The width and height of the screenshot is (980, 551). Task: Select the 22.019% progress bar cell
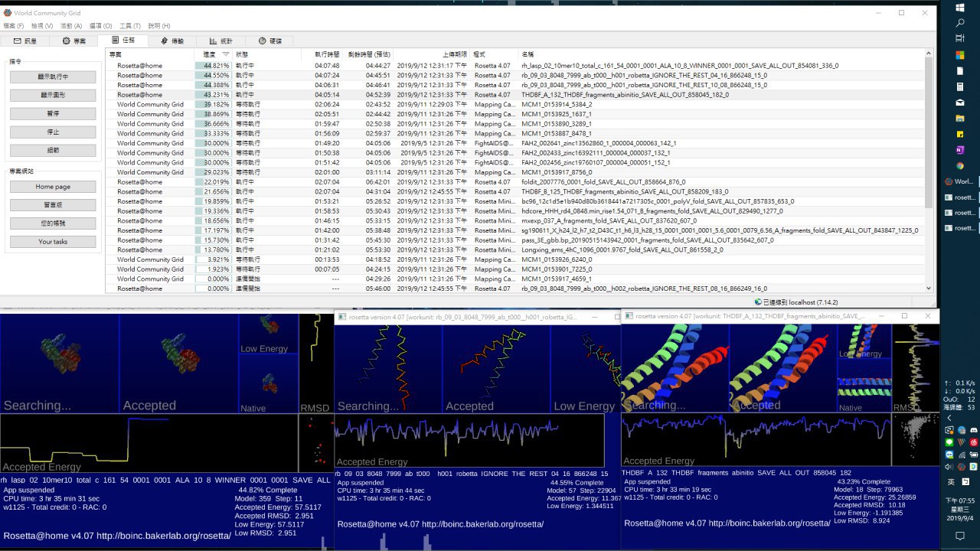[213, 182]
